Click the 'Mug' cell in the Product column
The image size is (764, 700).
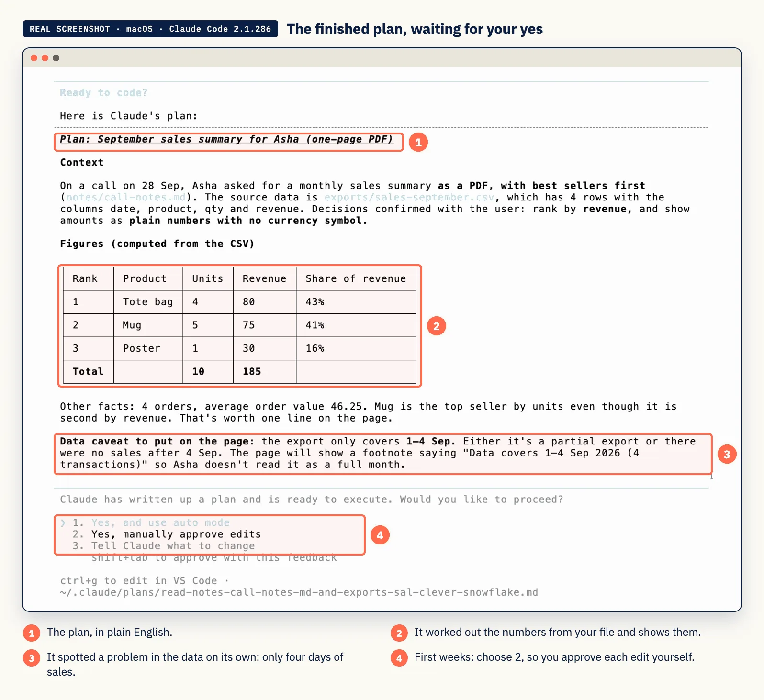[x=132, y=325]
